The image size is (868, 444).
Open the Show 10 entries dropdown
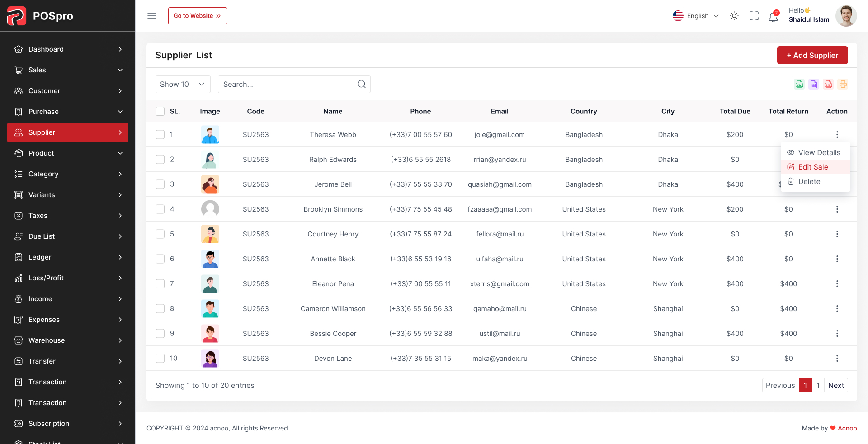click(x=183, y=84)
